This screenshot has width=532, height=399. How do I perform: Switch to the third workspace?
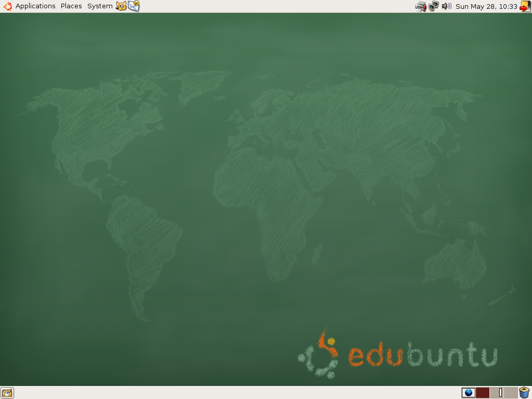(497, 393)
